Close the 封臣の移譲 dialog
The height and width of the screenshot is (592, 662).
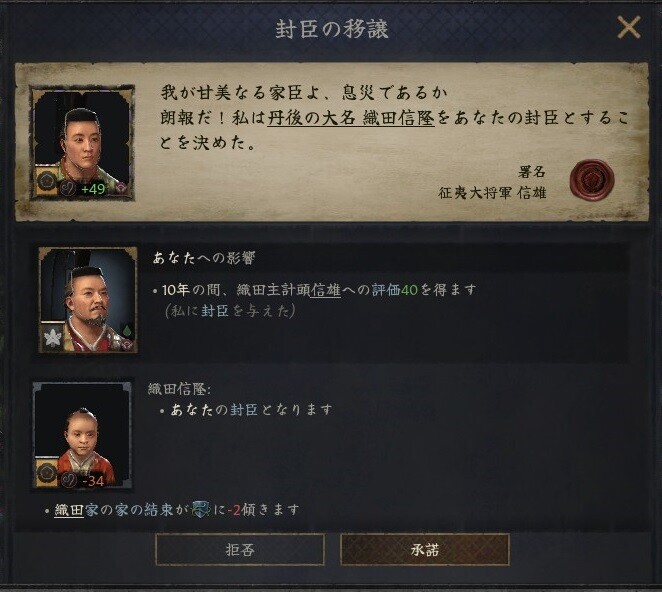point(629,28)
